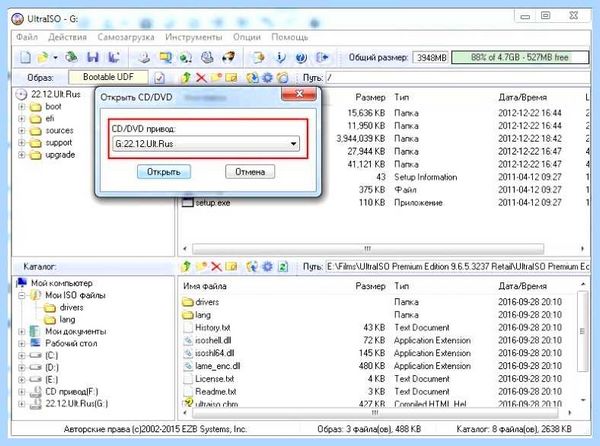Click the Отмена button in dialog
600x446 pixels.
tap(250, 172)
